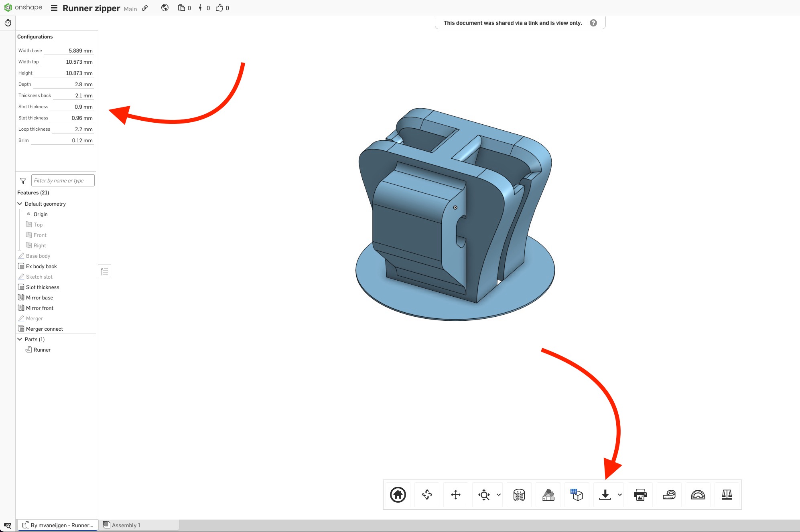Open the print/image export tool
The height and width of the screenshot is (532, 800).
(x=640, y=495)
